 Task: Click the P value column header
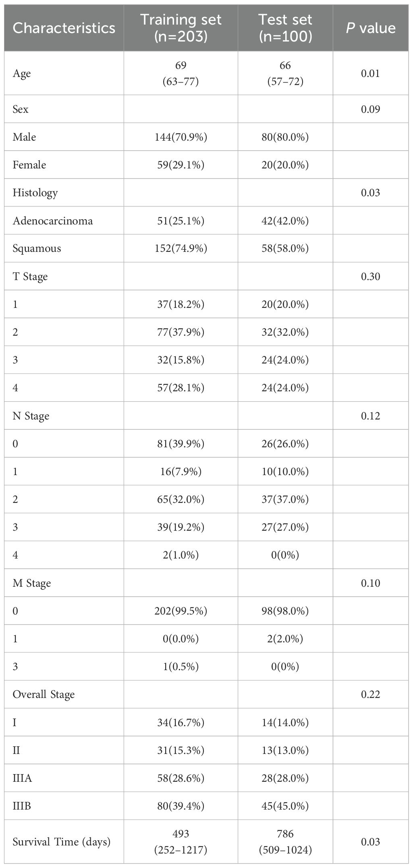[x=370, y=28]
